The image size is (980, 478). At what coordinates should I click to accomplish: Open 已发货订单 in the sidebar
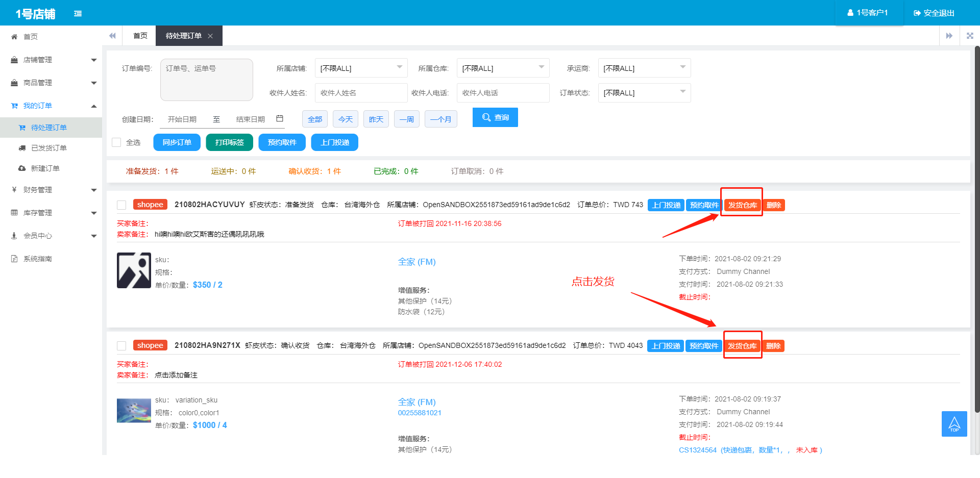[49, 148]
